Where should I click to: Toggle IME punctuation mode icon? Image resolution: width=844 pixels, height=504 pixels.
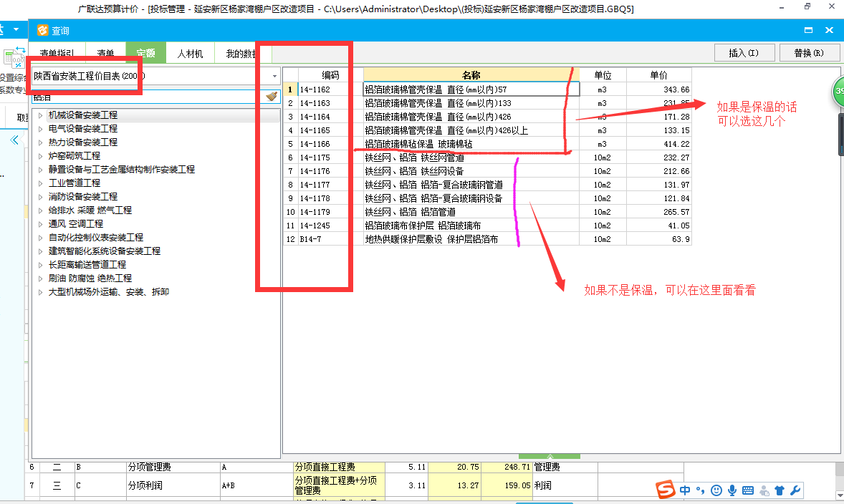[x=700, y=490]
